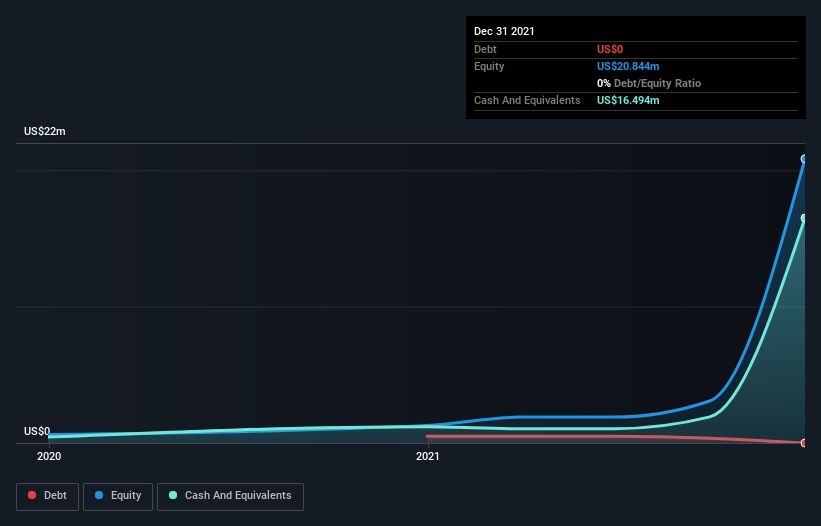
Task: Select the red Debt endpoint marker
Action: pos(804,443)
